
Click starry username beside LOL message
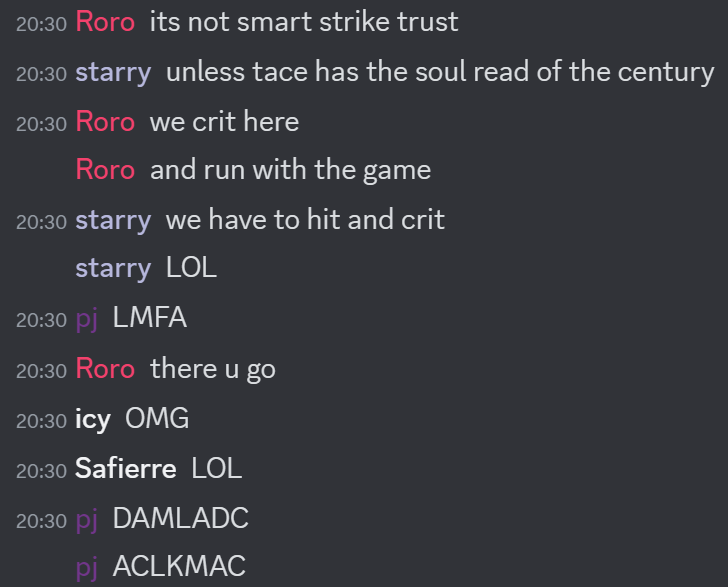point(113,268)
